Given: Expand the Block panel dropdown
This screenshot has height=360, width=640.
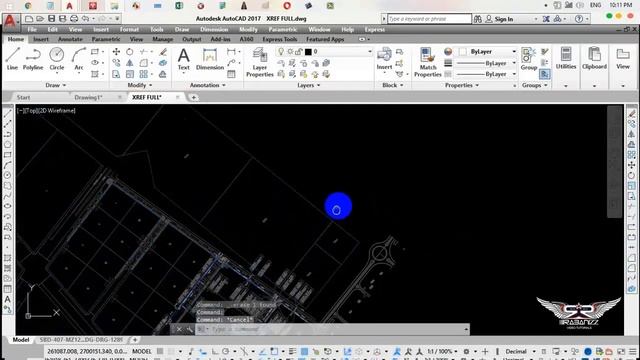Looking at the screenshot, I should tap(393, 85).
